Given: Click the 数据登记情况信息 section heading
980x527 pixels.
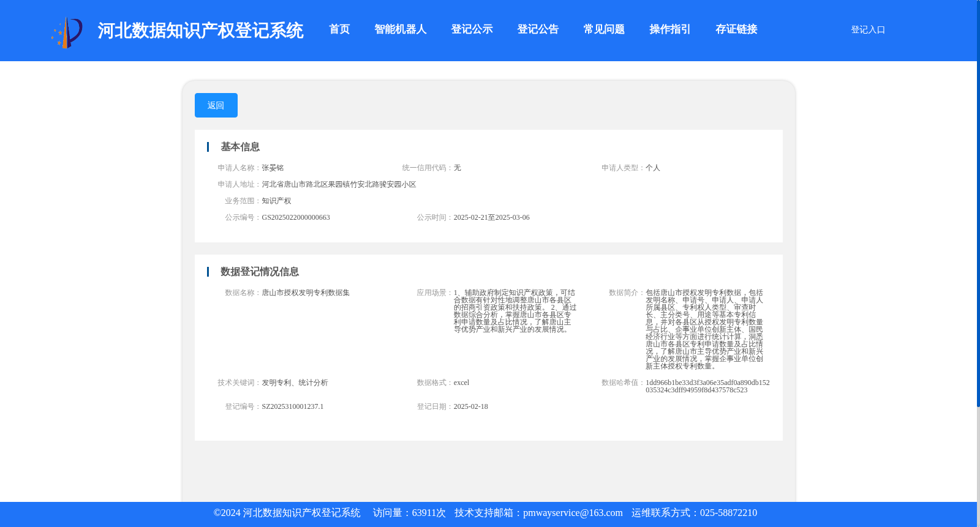Looking at the screenshot, I should (260, 272).
